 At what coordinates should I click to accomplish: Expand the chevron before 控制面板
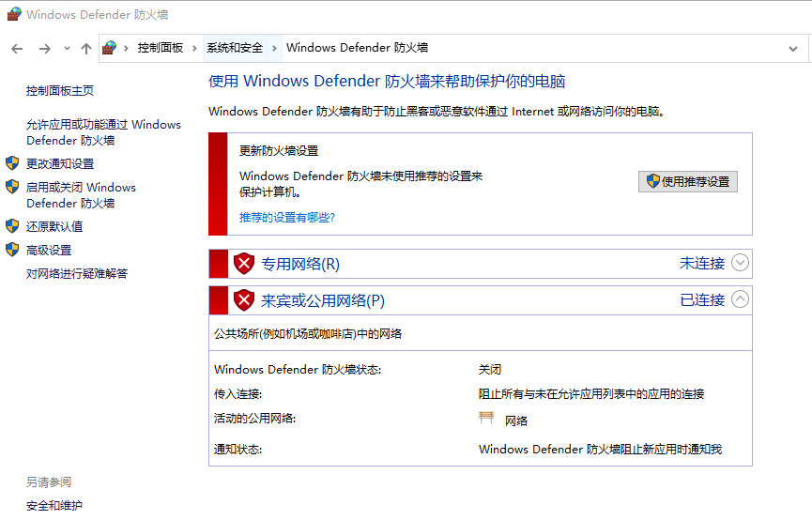coord(126,48)
